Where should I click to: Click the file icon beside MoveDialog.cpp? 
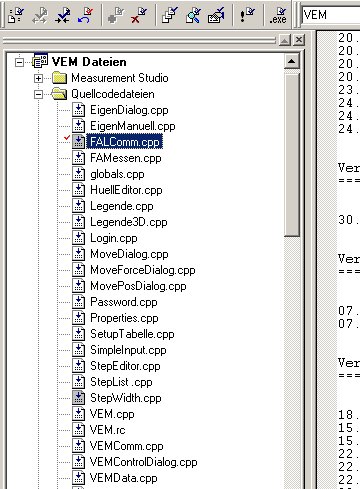coord(79,254)
